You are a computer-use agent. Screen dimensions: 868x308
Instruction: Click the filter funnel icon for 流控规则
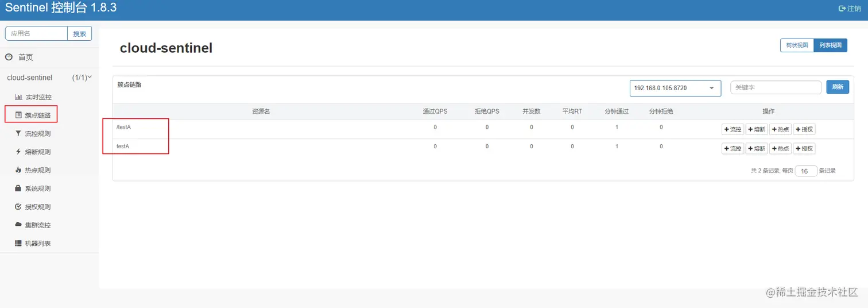tap(18, 133)
